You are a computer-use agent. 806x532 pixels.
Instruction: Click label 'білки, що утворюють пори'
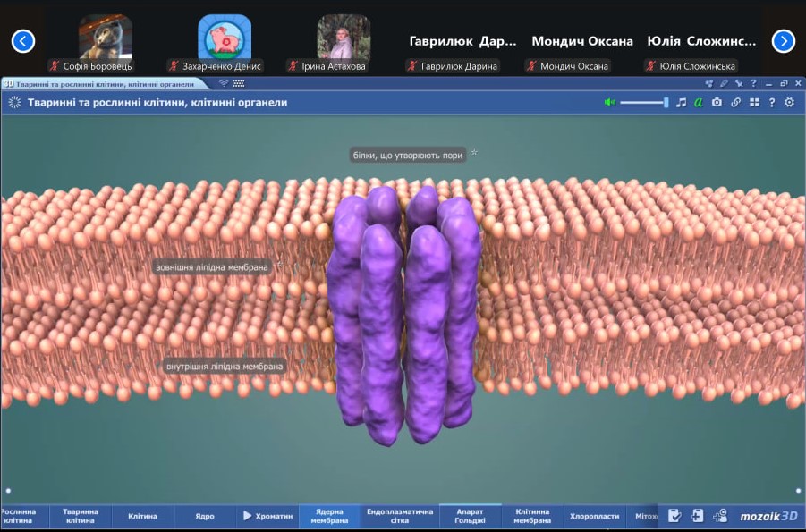(408, 156)
